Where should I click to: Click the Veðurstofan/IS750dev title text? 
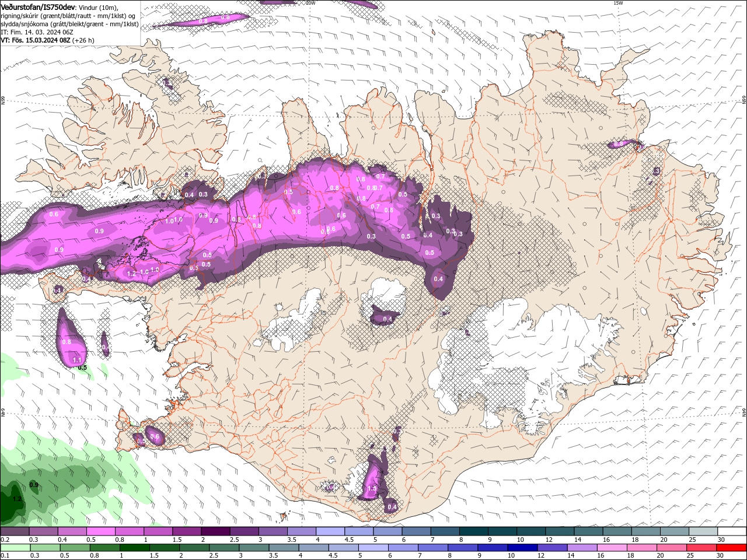(x=37, y=7)
